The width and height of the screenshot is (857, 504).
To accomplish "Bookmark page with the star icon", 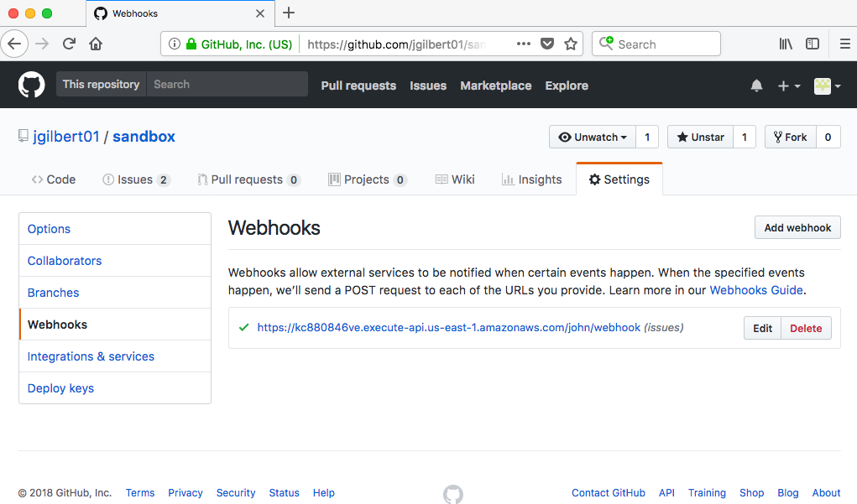I will click(571, 44).
